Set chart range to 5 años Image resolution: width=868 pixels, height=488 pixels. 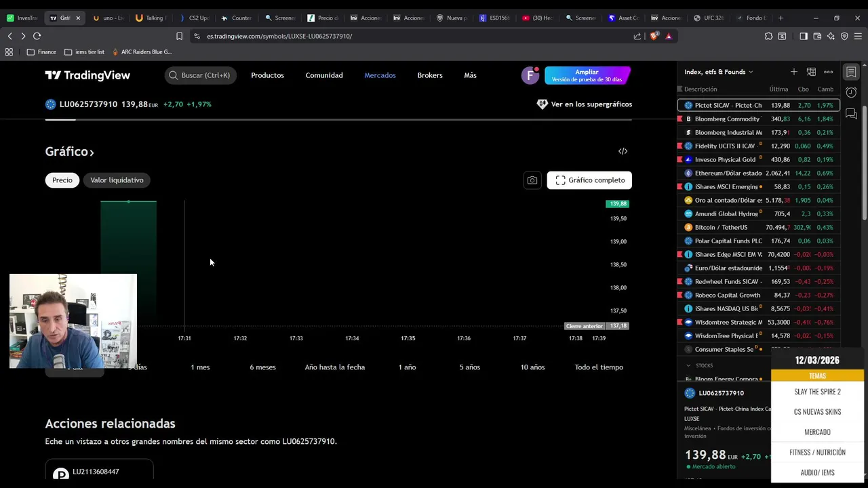point(469,367)
